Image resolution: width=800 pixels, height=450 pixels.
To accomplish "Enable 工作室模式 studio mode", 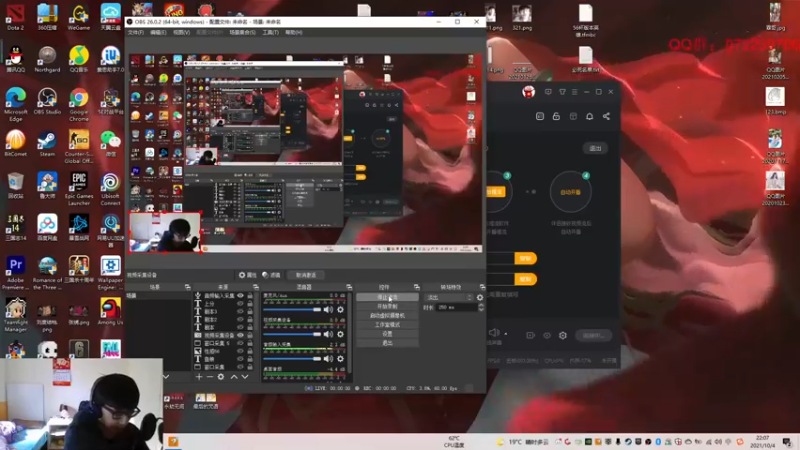I will [387, 324].
